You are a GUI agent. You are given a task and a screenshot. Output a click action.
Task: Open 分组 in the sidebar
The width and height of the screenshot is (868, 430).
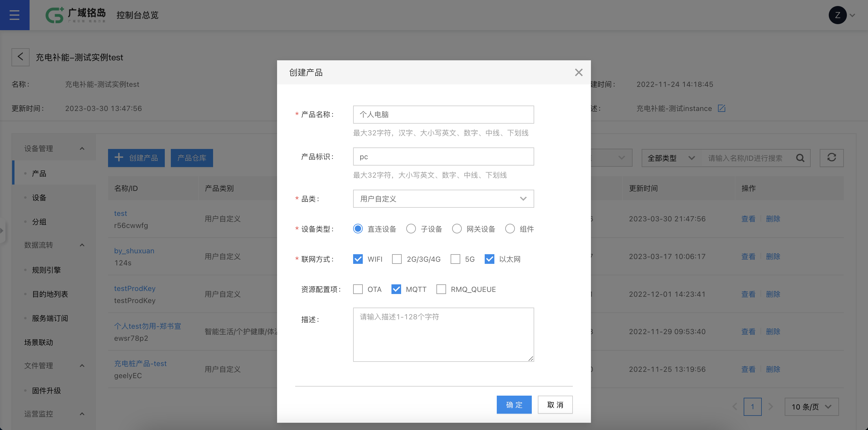[39, 222]
